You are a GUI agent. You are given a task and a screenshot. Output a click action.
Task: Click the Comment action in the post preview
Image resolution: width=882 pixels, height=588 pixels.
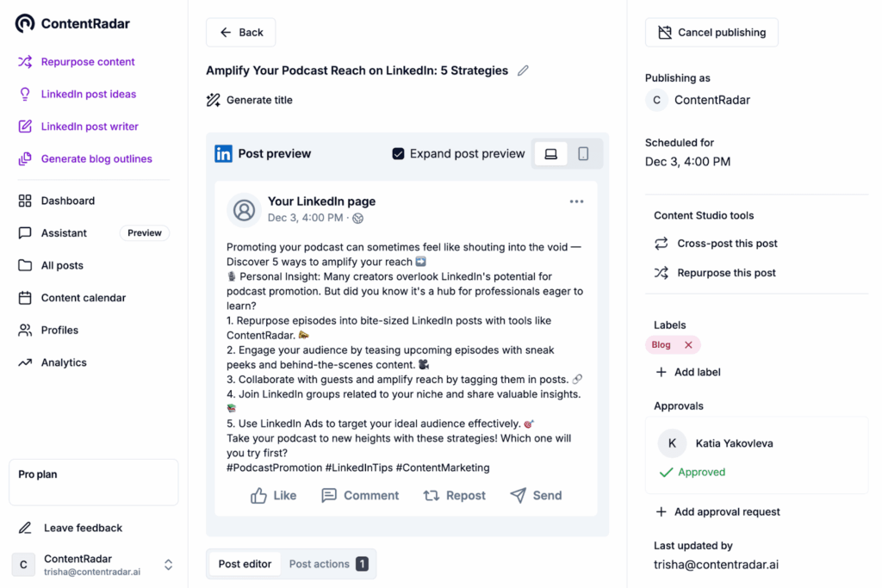point(360,495)
